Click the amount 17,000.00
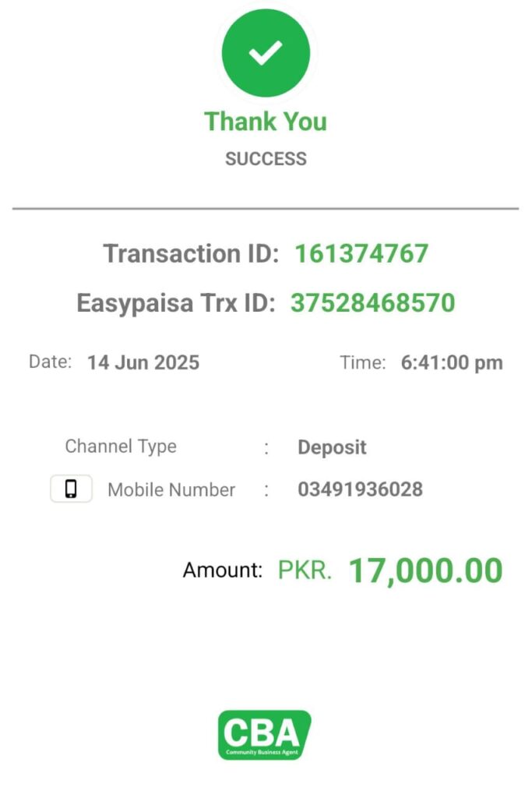Screen dimensions: 532x798 pyautogui.click(x=426, y=570)
